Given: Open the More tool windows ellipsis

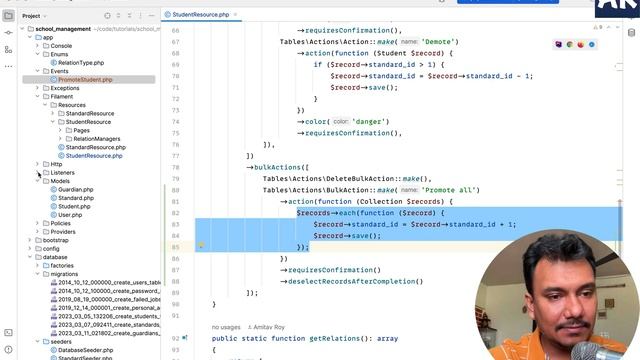Looking at the screenshot, I should tap(8, 66).
